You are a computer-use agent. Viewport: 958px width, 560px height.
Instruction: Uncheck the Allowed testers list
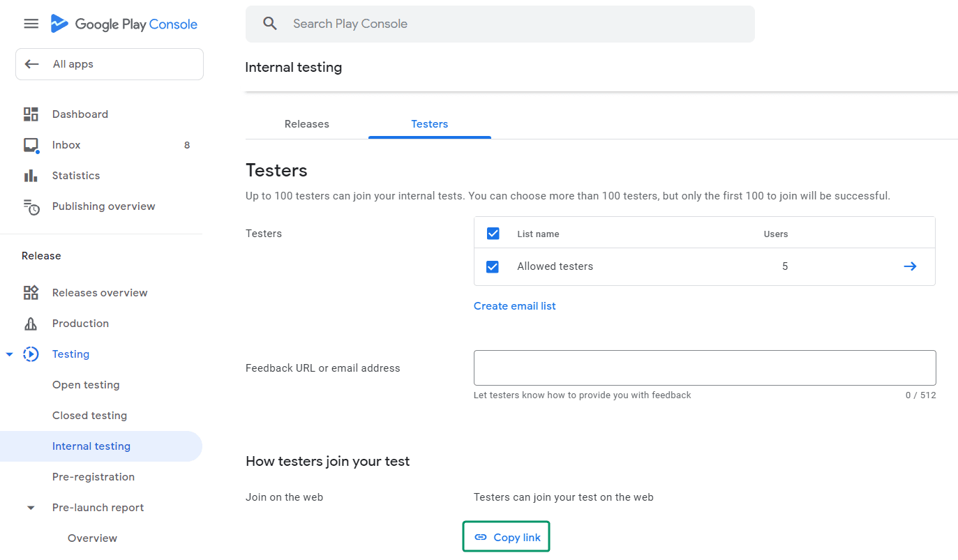[493, 266]
